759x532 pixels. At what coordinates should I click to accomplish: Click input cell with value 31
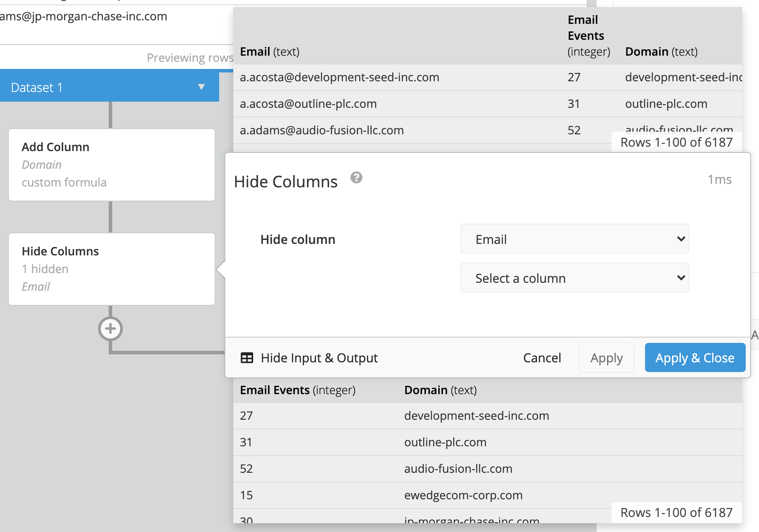(x=574, y=104)
